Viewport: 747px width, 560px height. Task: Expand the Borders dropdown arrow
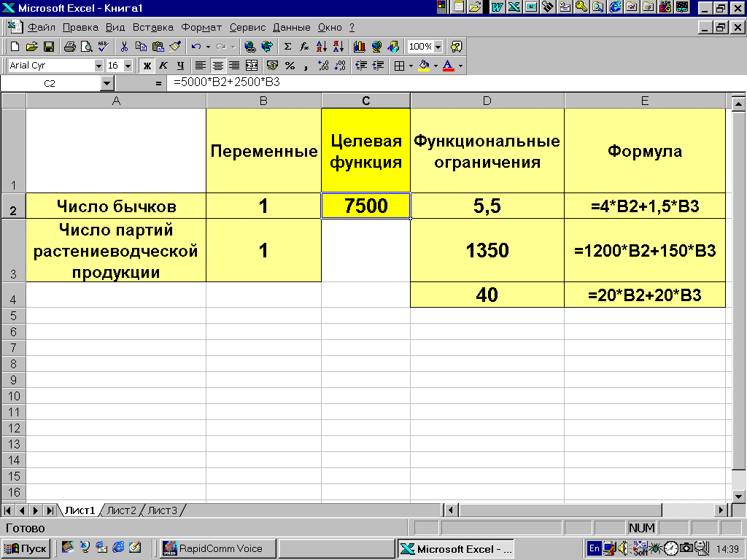[411, 66]
